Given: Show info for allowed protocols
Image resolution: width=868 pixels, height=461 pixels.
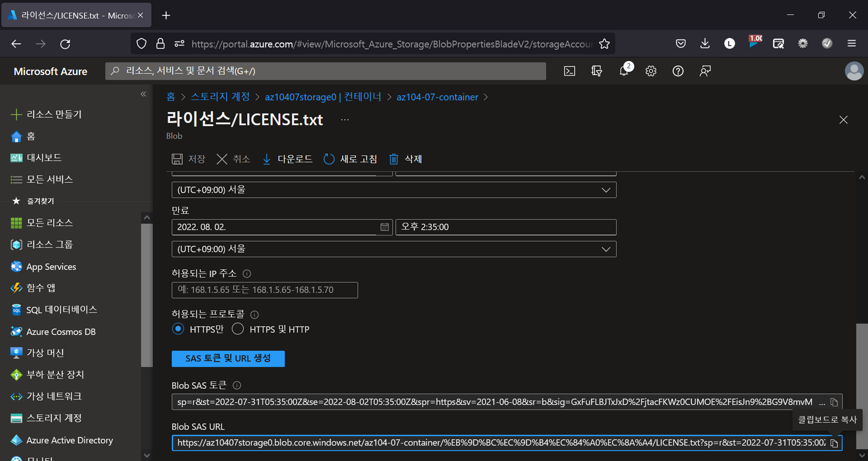Looking at the screenshot, I should click(254, 315).
